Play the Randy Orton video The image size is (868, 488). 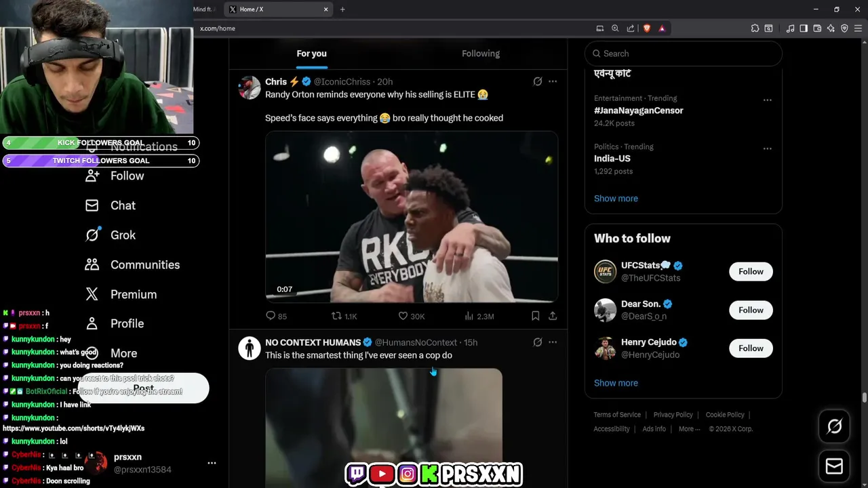pyautogui.click(x=412, y=217)
